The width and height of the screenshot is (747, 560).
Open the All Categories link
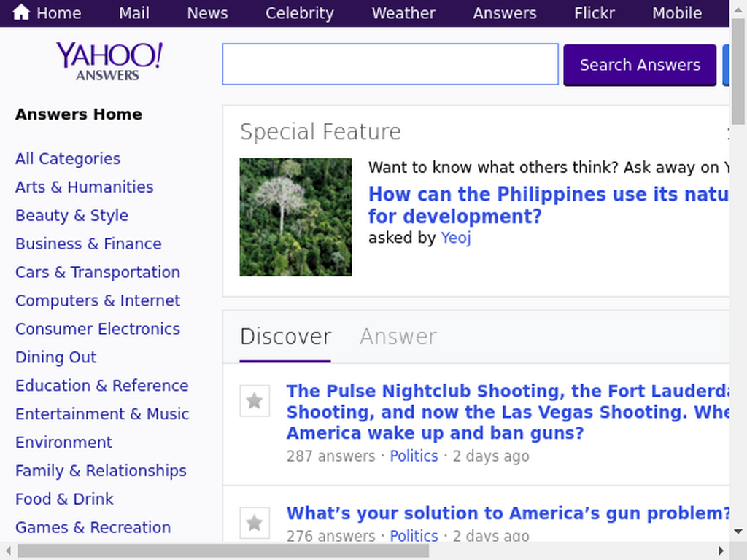68,158
